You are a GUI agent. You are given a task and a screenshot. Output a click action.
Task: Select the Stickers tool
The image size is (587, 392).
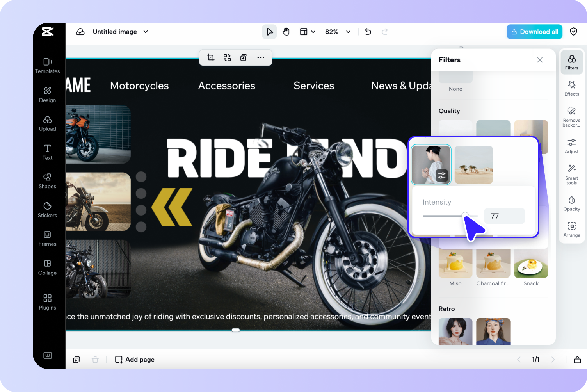[47, 209]
